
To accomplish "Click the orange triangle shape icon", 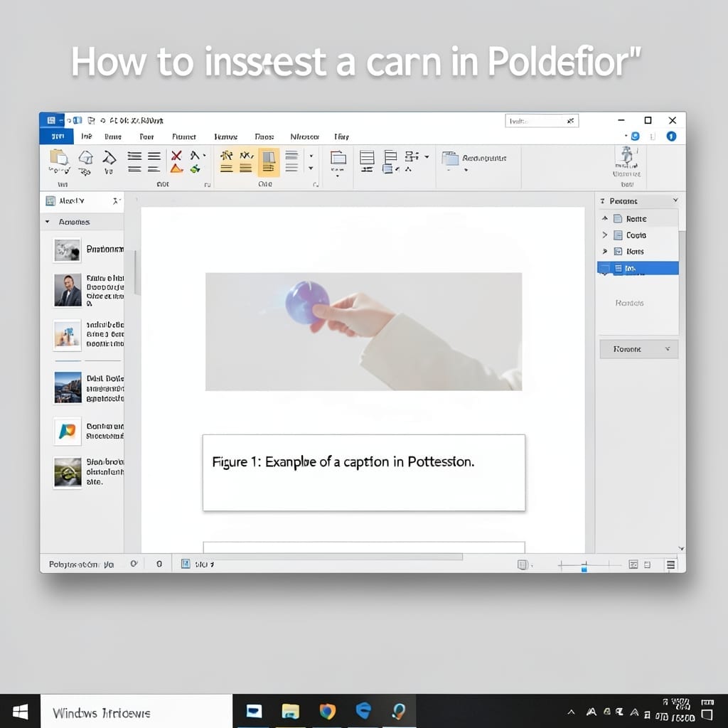I will point(176,168).
